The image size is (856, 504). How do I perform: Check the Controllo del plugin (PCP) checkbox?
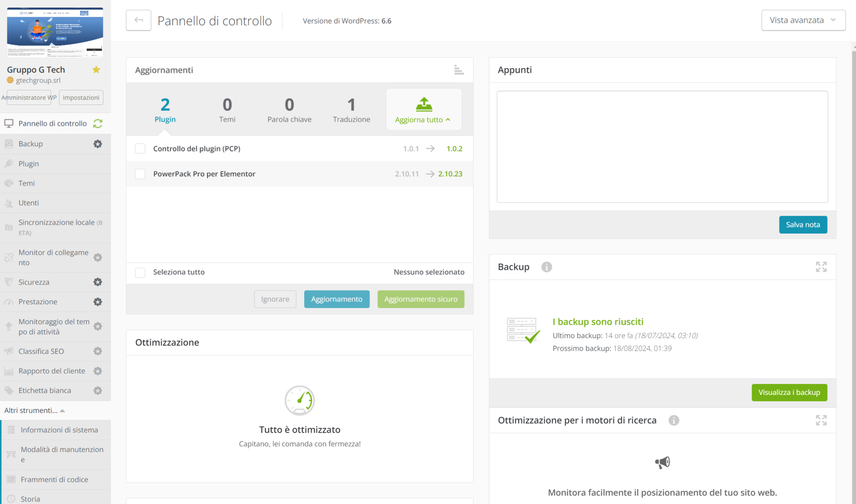(x=140, y=149)
